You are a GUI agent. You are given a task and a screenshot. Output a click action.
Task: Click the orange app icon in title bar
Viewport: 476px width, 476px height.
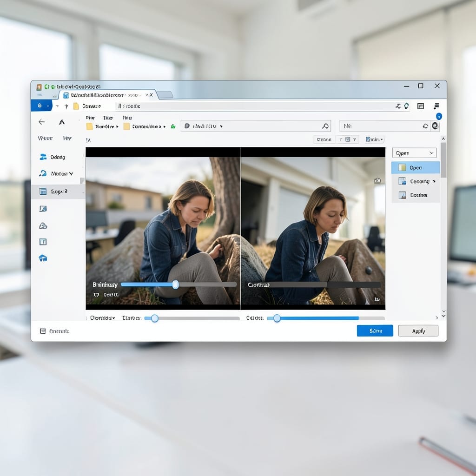(x=39, y=87)
